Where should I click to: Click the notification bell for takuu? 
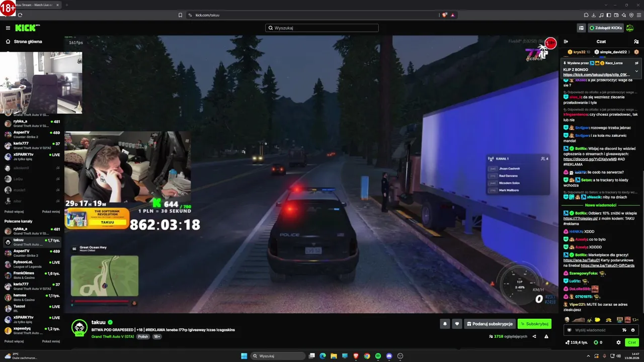[445, 324]
